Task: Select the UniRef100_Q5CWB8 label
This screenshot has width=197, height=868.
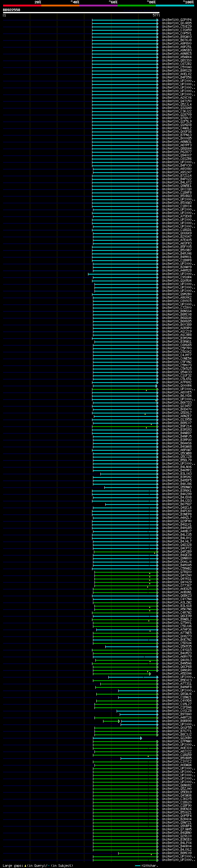Action: 177,454
